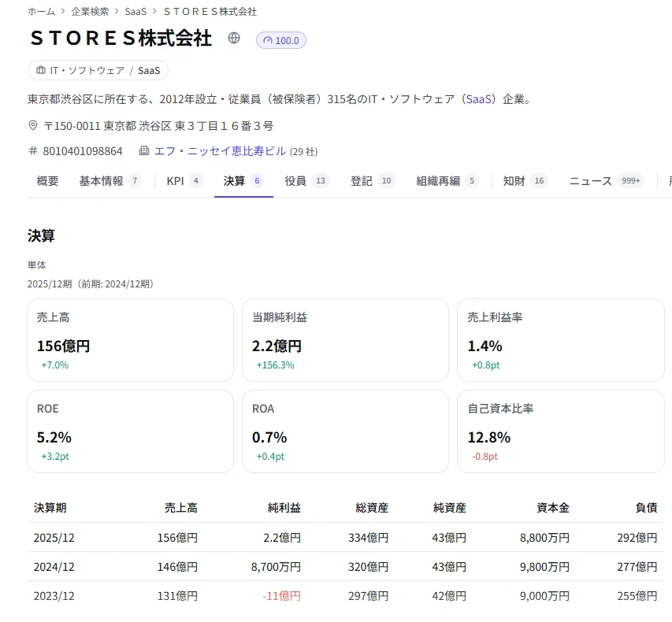
Task: Click the 297億円 total assets cell
Action: [x=369, y=596]
